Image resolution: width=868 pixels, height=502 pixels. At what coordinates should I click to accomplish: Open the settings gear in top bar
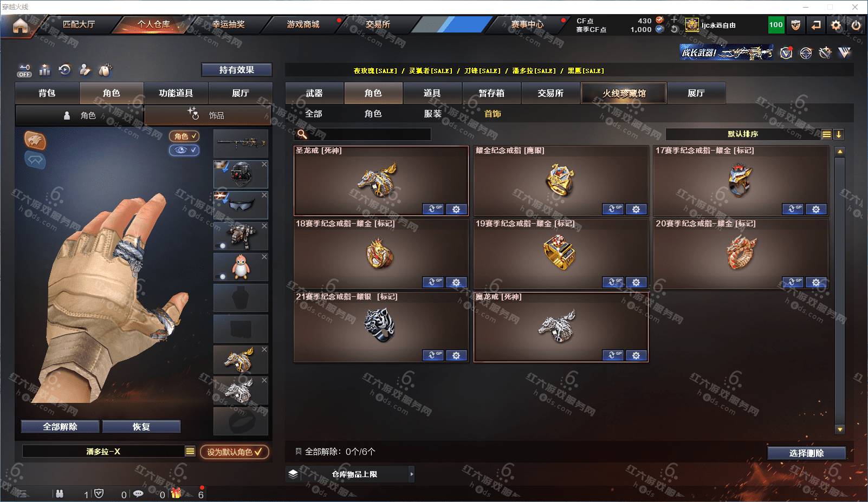click(836, 25)
